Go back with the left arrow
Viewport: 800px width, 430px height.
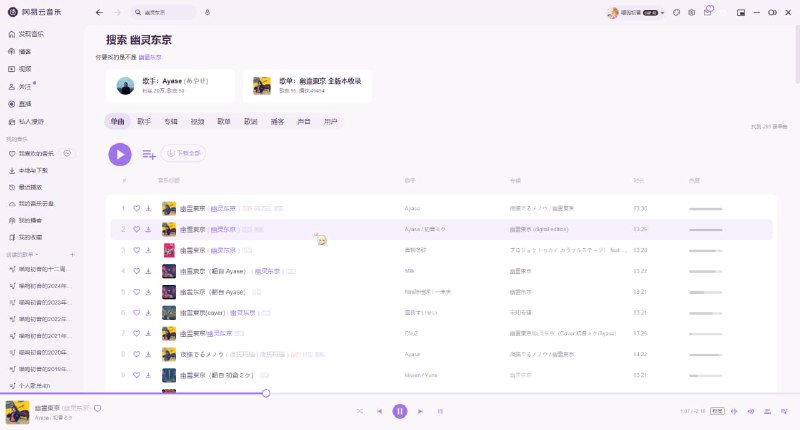click(x=98, y=12)
